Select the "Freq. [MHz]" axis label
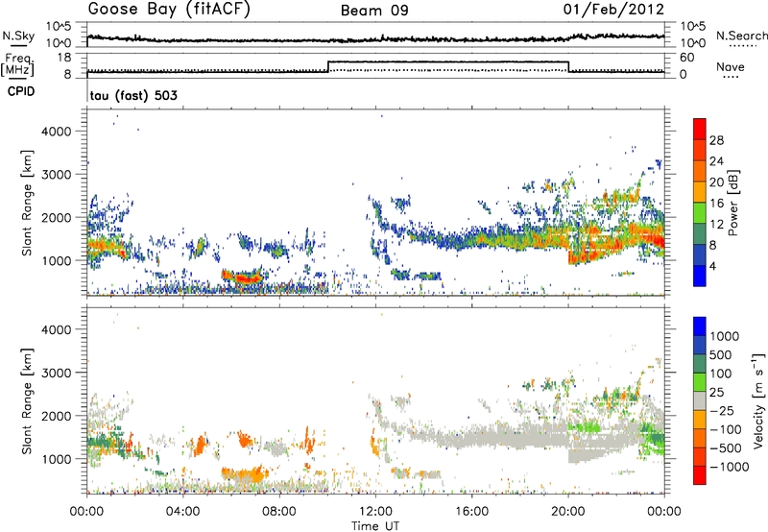 pos(19,64)
